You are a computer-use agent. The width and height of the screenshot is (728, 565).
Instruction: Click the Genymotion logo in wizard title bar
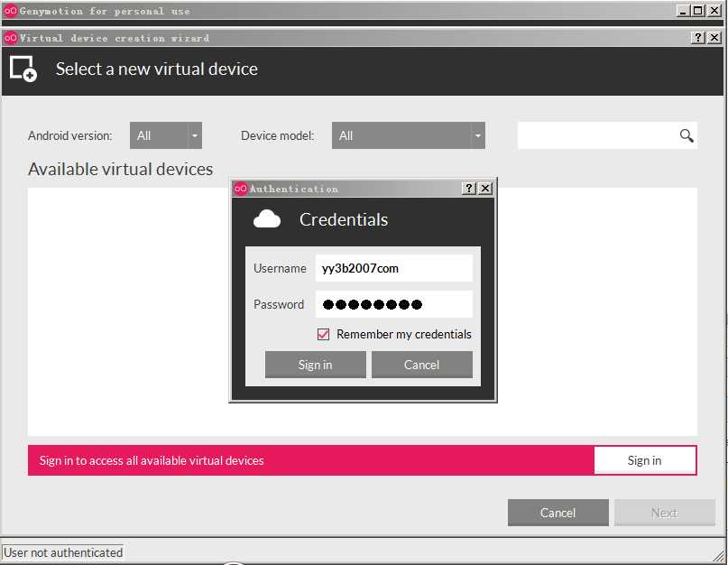click(x=10, y=38)
